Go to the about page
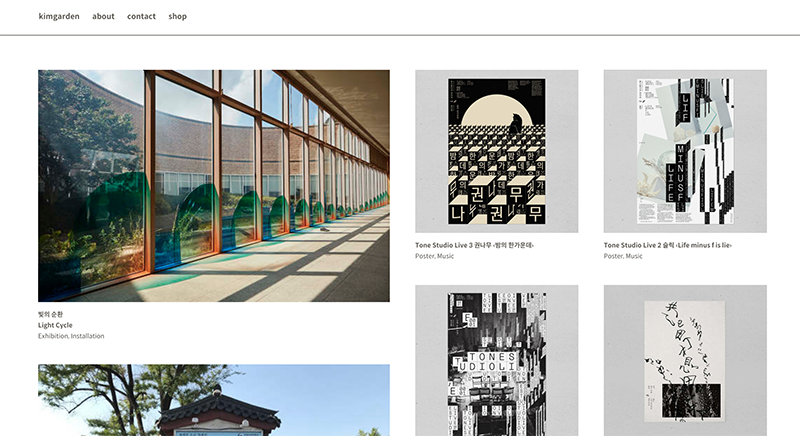The image size is (800, 436). (103, 16)
